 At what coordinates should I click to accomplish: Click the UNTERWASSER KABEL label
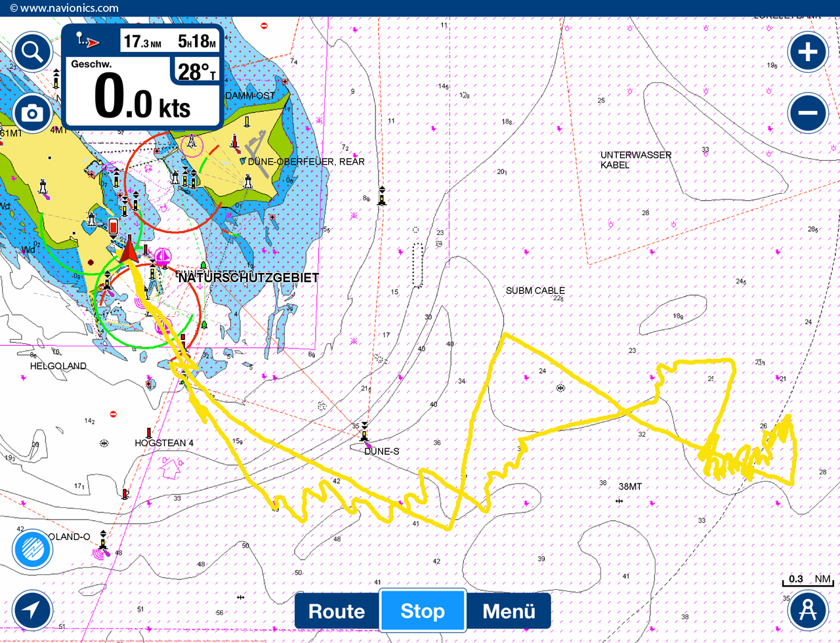coord(636,159)
